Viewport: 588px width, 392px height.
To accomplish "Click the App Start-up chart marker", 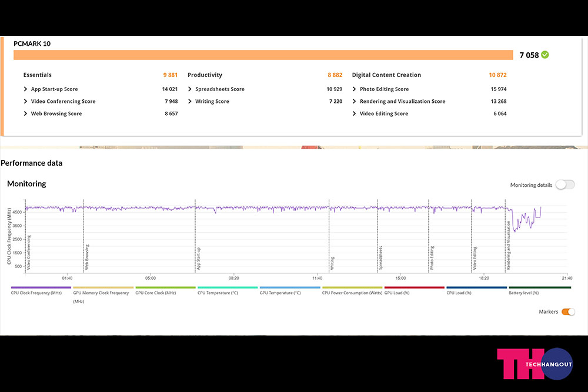I will tap(198, 259).
